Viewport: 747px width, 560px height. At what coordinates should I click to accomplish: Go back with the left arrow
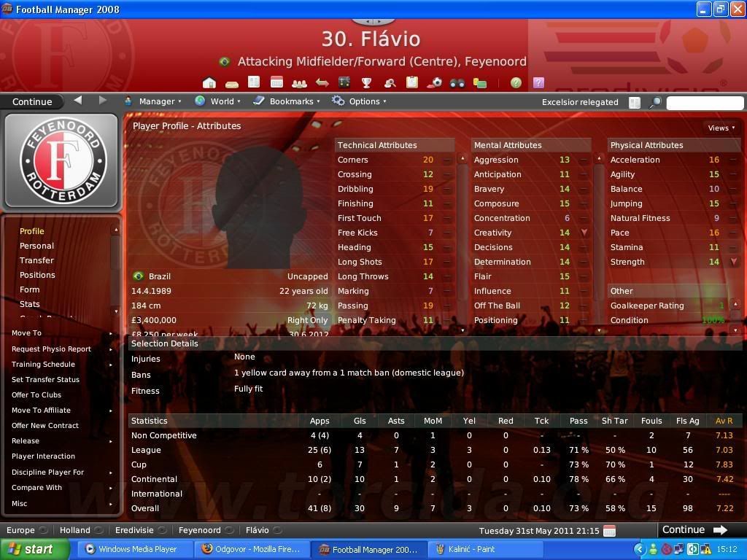[x=78, y=100]
